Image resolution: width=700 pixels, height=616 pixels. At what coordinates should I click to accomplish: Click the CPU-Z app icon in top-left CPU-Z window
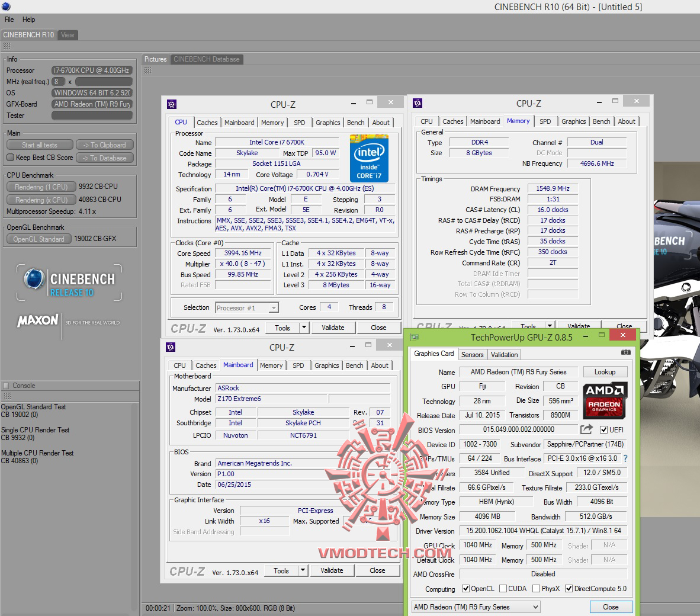pyautogui.click(x=171, y=104)
